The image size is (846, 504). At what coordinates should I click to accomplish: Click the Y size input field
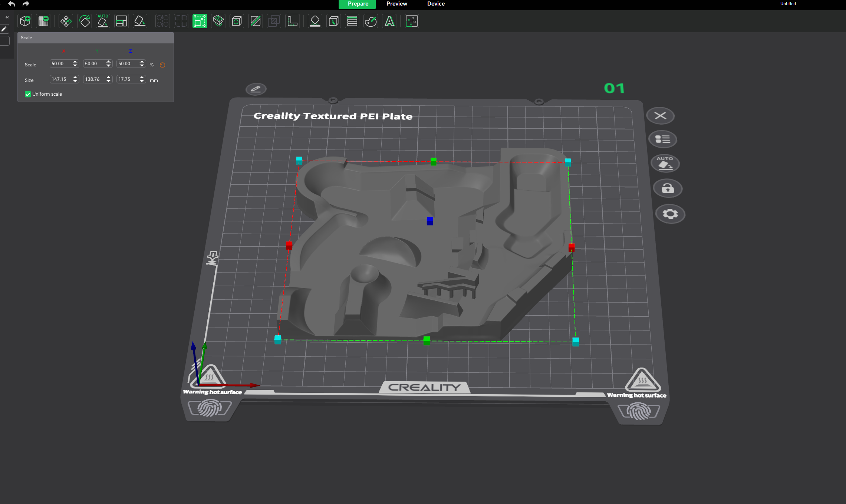click(x=93, y=79)
